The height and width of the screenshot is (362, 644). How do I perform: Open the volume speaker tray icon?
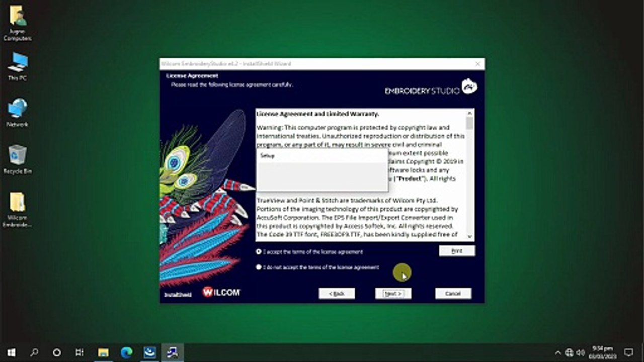(580, 352)
